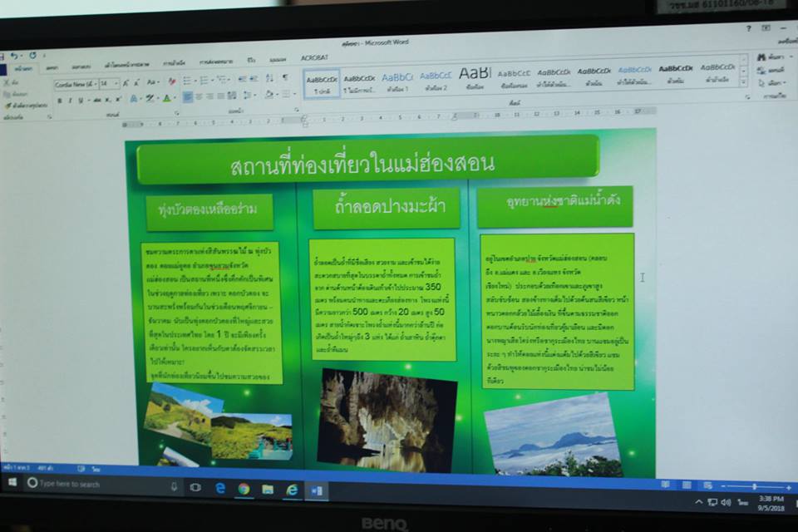Open the font size dropdown
This screenshot has width=798, height=532.
point(109,84)
